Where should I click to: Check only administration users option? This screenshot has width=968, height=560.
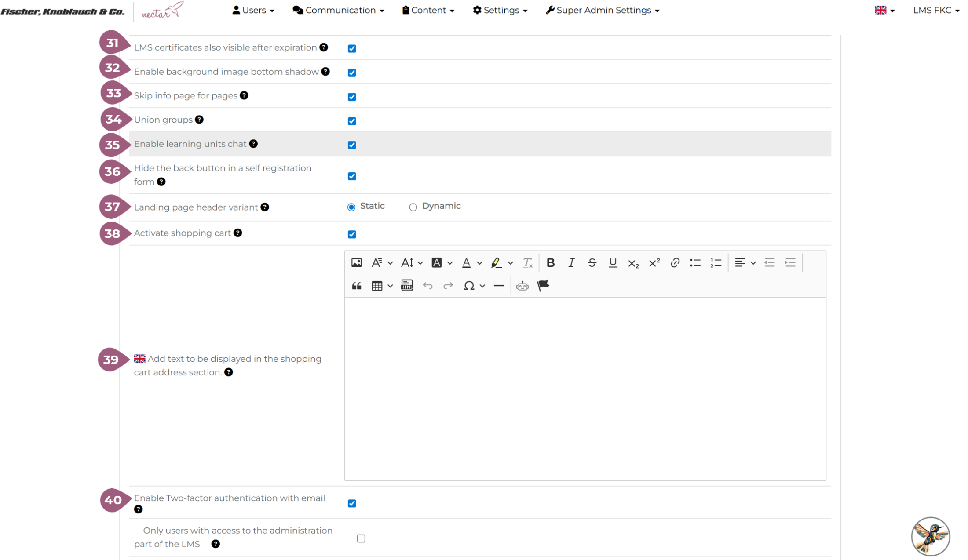(x=361, y=538)
